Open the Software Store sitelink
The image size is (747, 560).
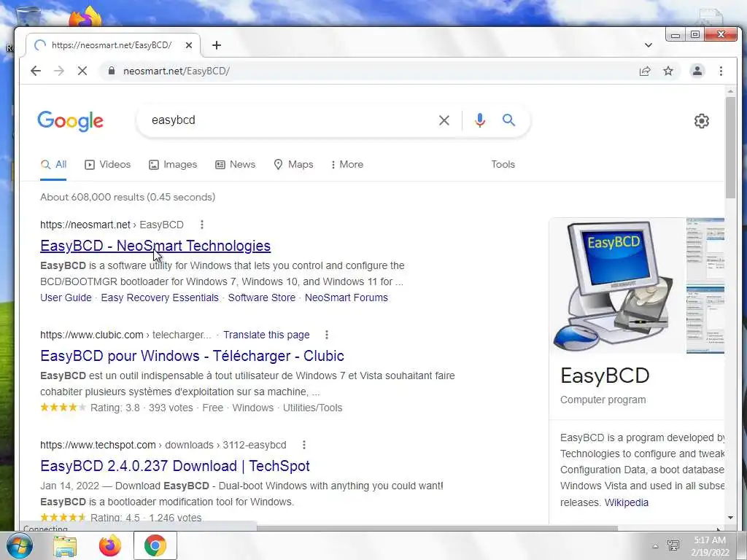[x=262, y=297]
